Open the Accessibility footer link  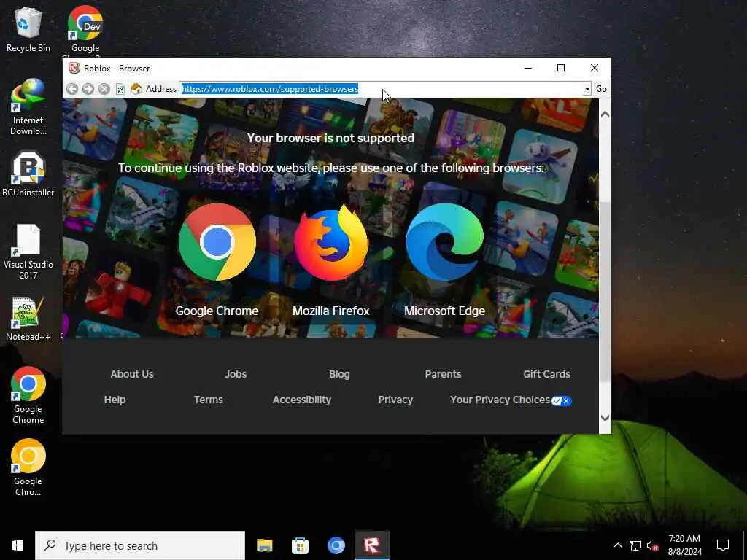[301, 400]
